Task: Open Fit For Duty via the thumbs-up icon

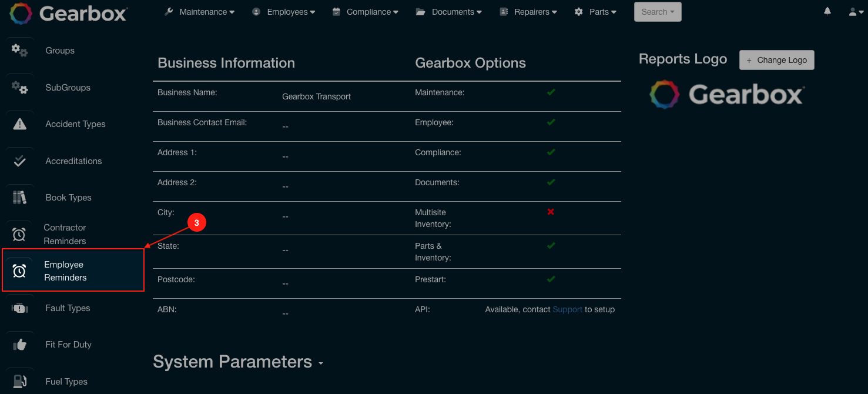Action: [x=19, y=344]
